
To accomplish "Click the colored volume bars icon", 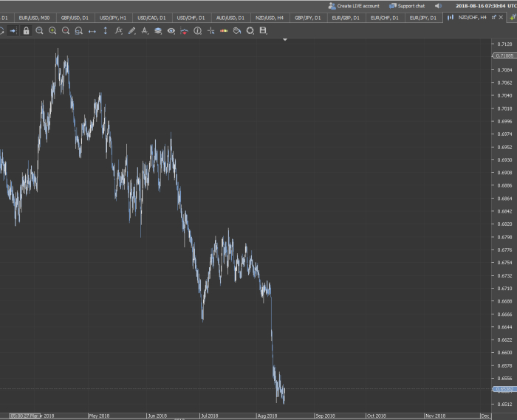I will click(x=224, y=31).
